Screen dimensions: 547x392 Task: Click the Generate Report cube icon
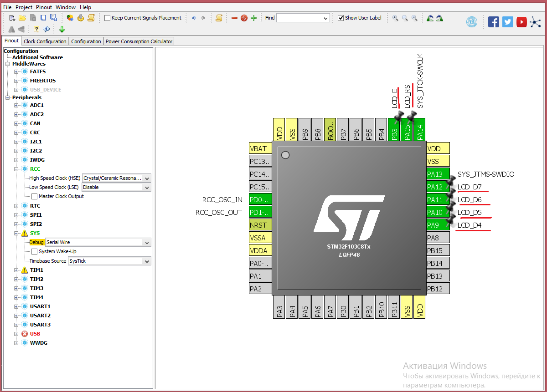pyautogui.click(x=70, y=18)
